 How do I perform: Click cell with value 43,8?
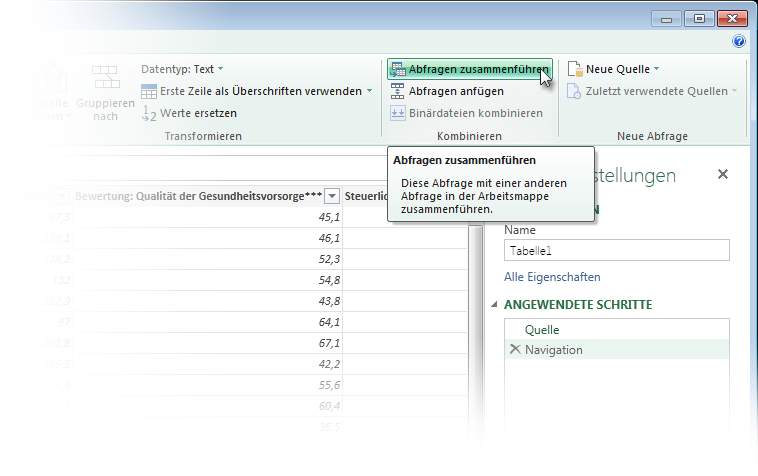[x=207, y=301]
